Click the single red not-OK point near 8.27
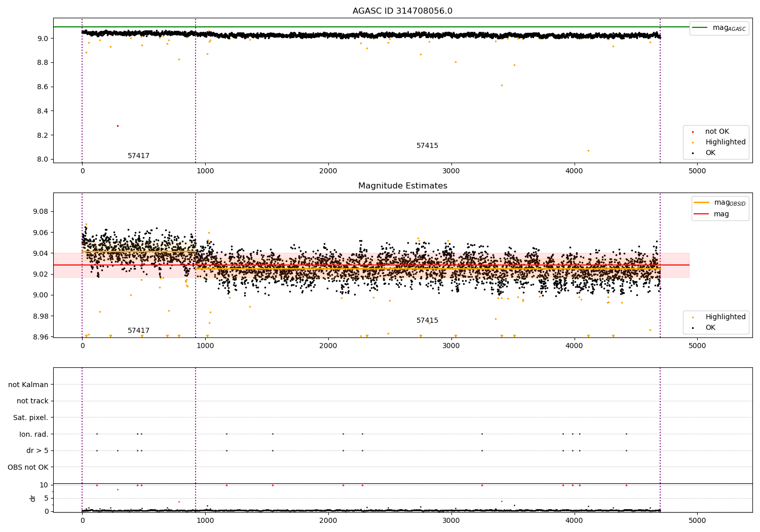This screenshot has height=532, width=760. pyautogui.click(x=118, y=126)
